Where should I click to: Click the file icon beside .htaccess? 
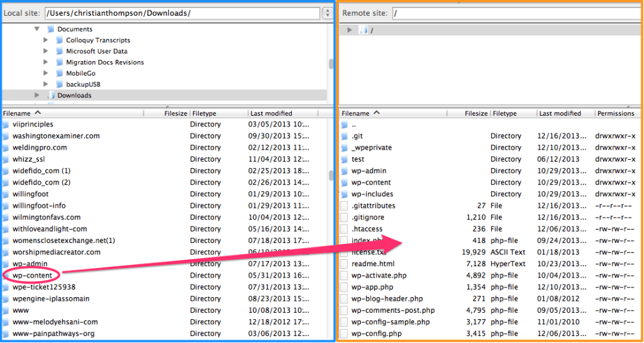(x=344, y=229)
